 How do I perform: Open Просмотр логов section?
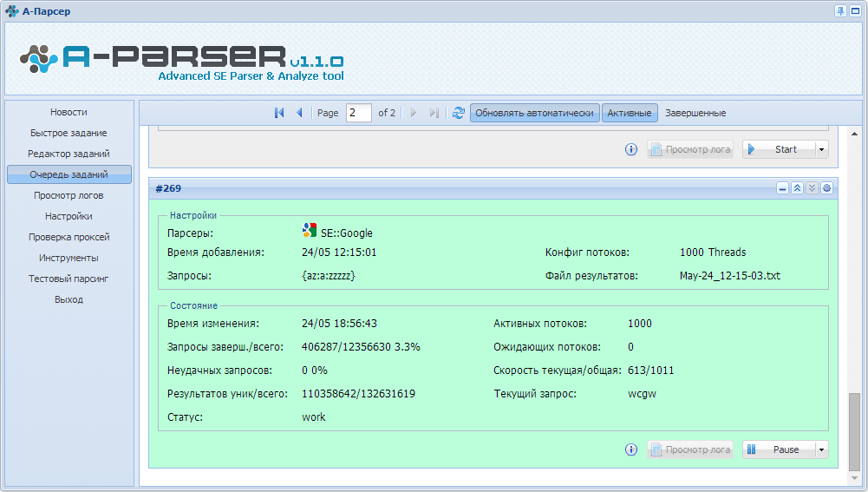click(x=69, y=195)
